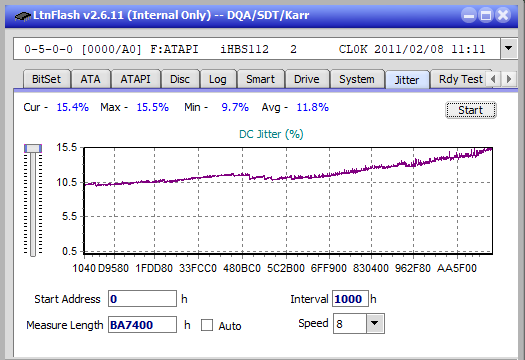Select the Smart tab
Image resolution: width=525 pixels, height=360 pixels.
[x=260, y=79]
